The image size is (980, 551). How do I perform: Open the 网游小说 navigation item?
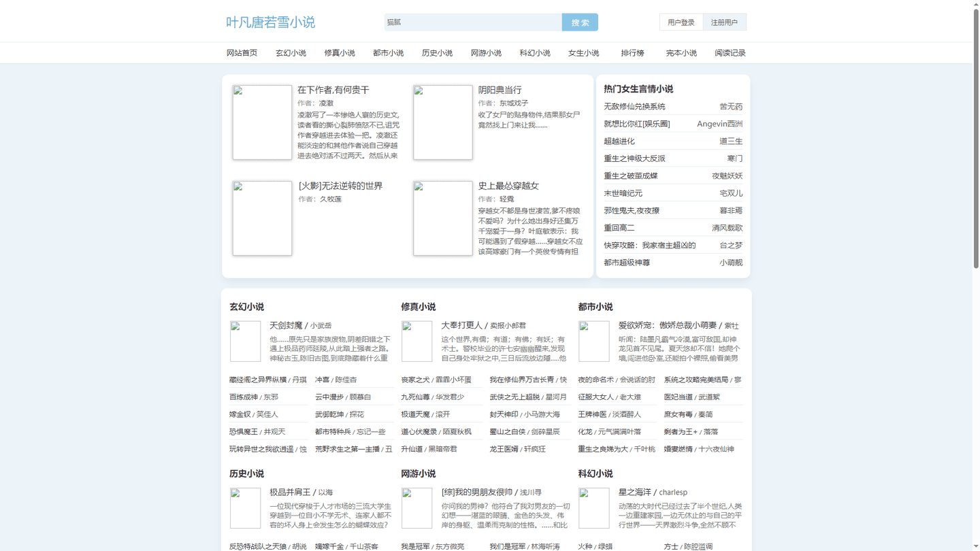click(486, 53)
